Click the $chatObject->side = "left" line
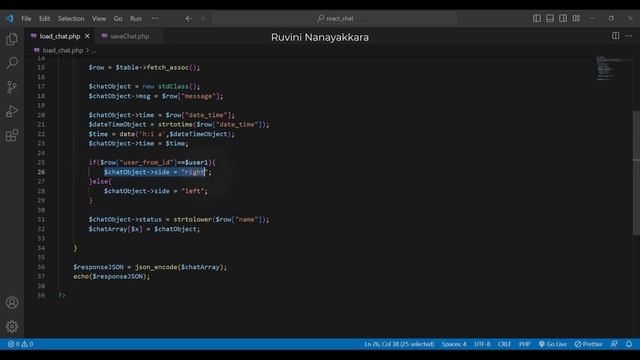Image resolution: width=640 pixels, height=360 pixels. pos(156,191)
